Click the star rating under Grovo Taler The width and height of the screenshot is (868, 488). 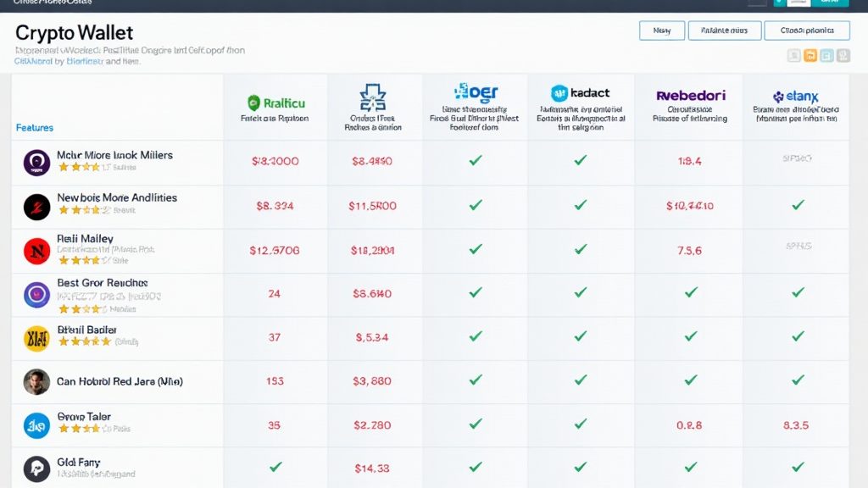[79, 428]
